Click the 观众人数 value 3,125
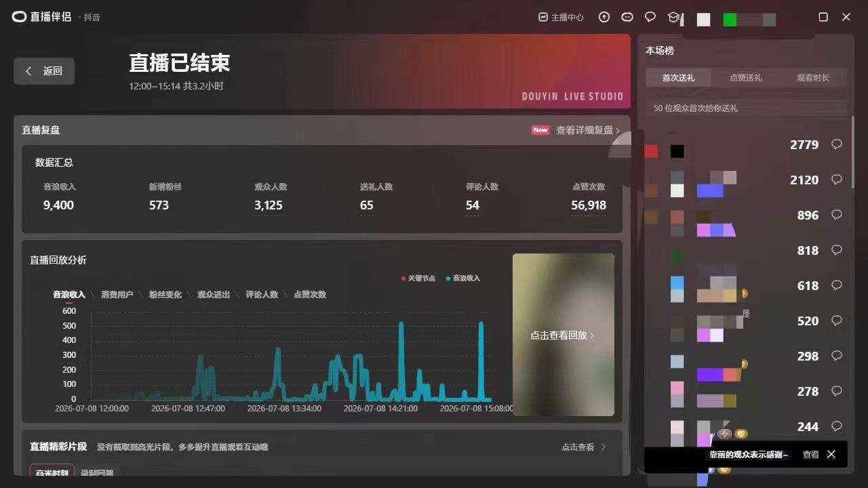This screenshot has width=868, height=488. pos(269,205)
